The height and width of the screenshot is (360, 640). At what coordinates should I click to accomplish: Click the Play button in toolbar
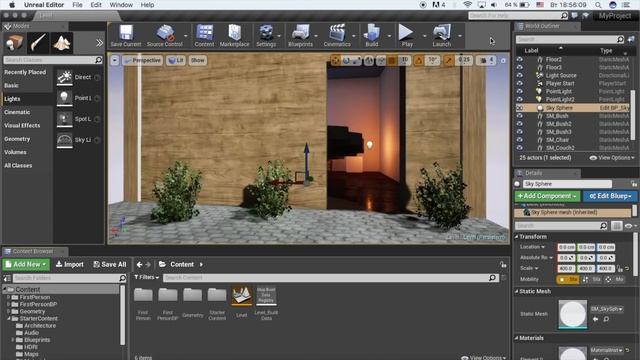(407, 36)
